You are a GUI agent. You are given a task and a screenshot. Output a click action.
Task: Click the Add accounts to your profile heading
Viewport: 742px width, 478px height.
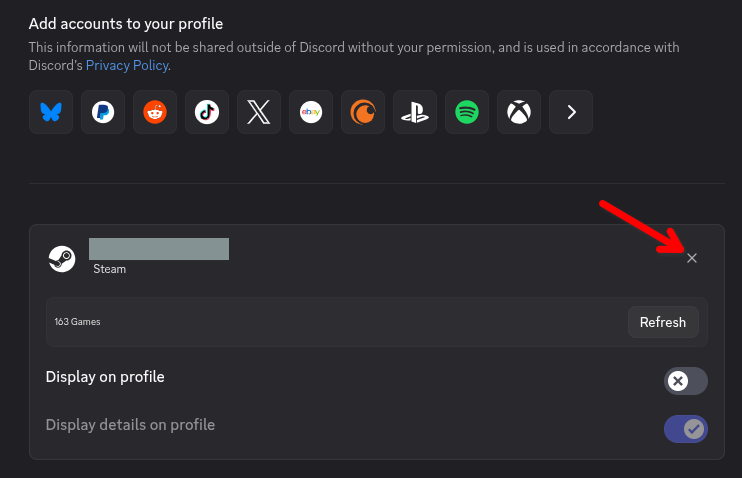coord(126,24)
